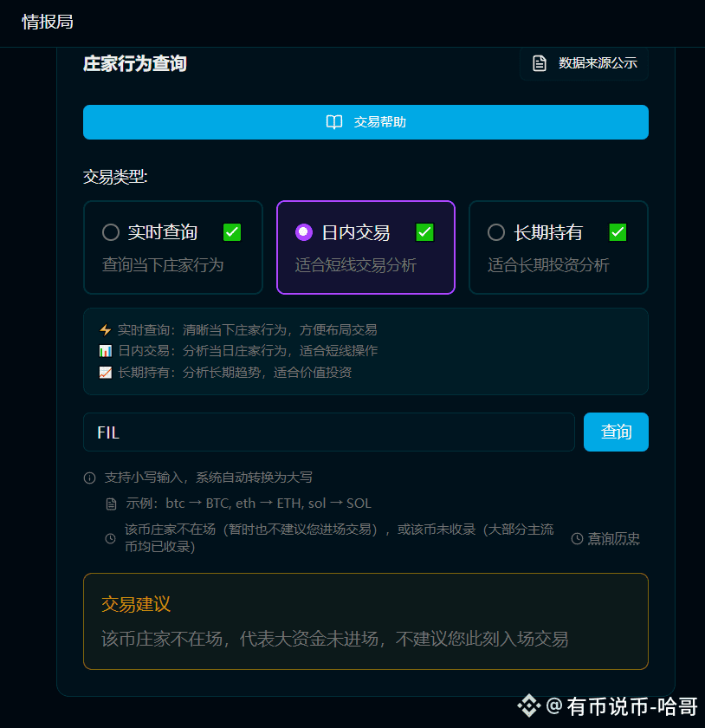705x728 pixels.
Task: Click the bar chart icon next to 日内交易 description
Action: coord(106,351)
